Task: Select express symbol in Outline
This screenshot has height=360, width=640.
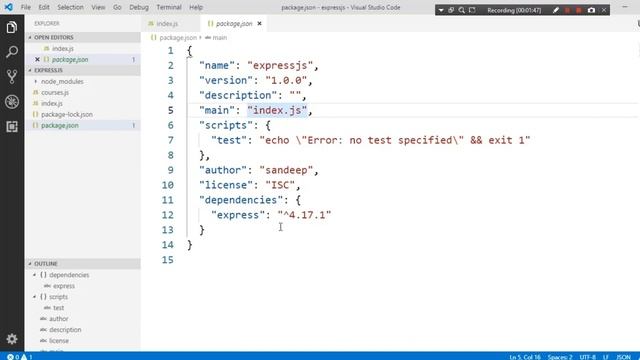Action: pyautogui.click(x=83, y=286)
